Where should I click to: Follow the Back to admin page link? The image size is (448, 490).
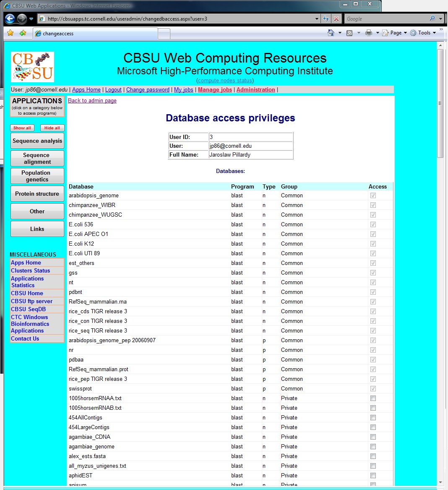point(92,101)
